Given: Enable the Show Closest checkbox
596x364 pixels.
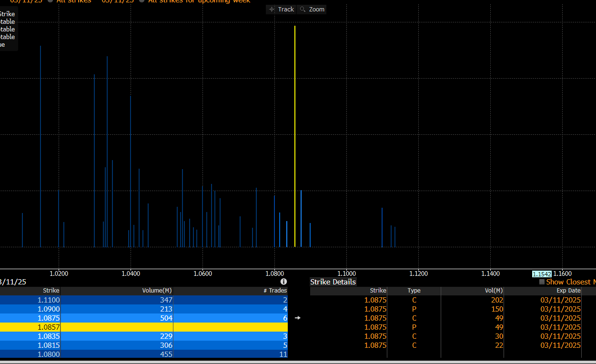Looking at the screenshot, I should pyautogui.click(x=542, y=282).
